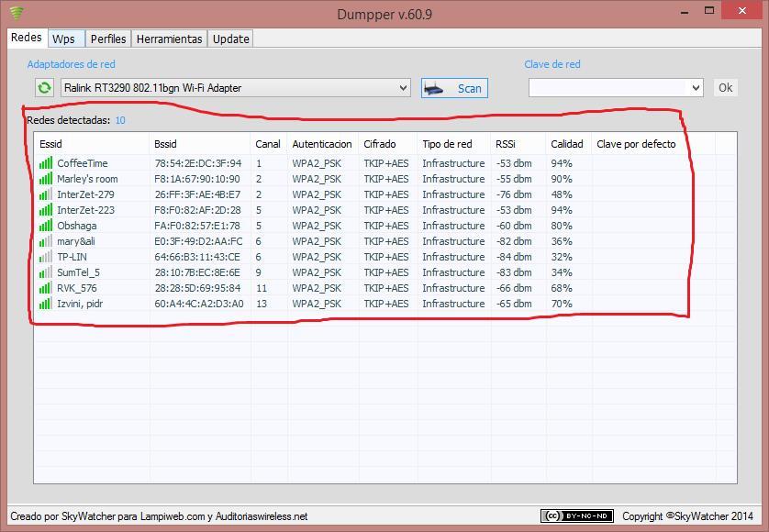The width and height of the screenshot is (769, 532).
Task: Click channel 11 in Canal column
Action: [262, 288]
